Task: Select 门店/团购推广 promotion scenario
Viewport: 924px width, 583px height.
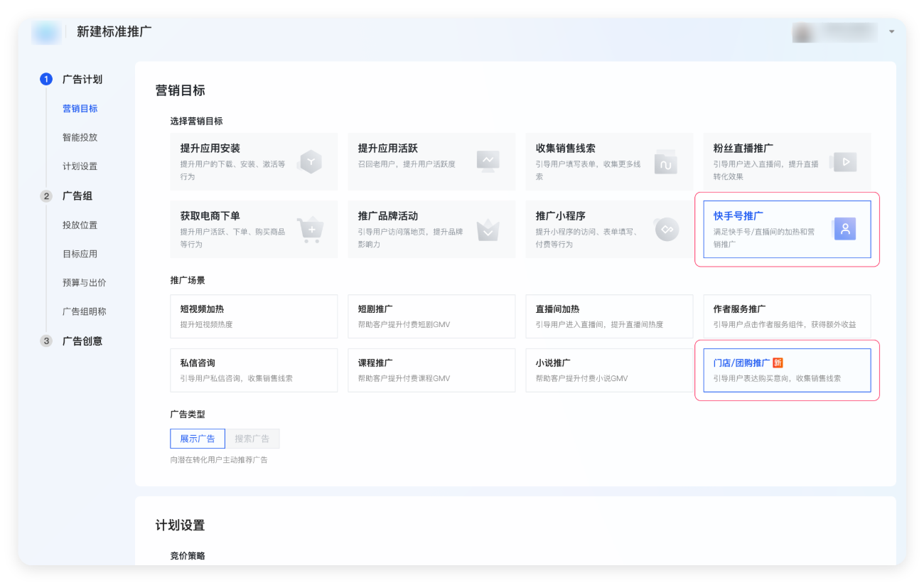Action: 787,370
